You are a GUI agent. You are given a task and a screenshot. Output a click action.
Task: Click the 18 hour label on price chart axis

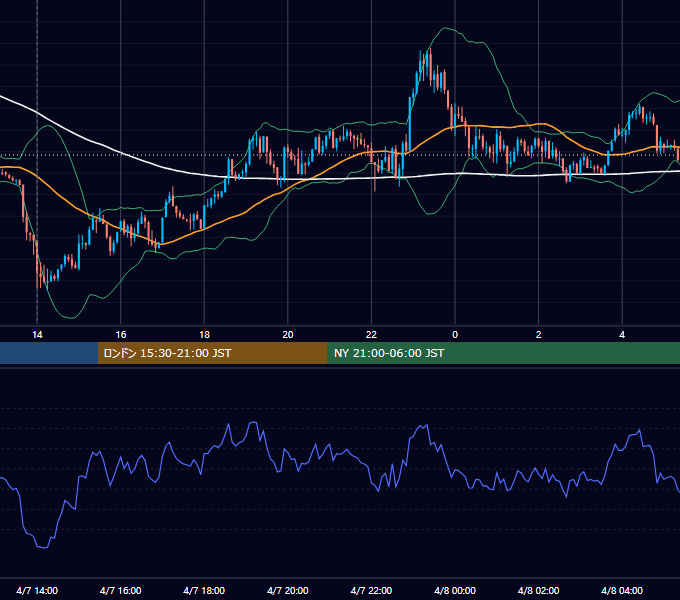click(204, 335)
